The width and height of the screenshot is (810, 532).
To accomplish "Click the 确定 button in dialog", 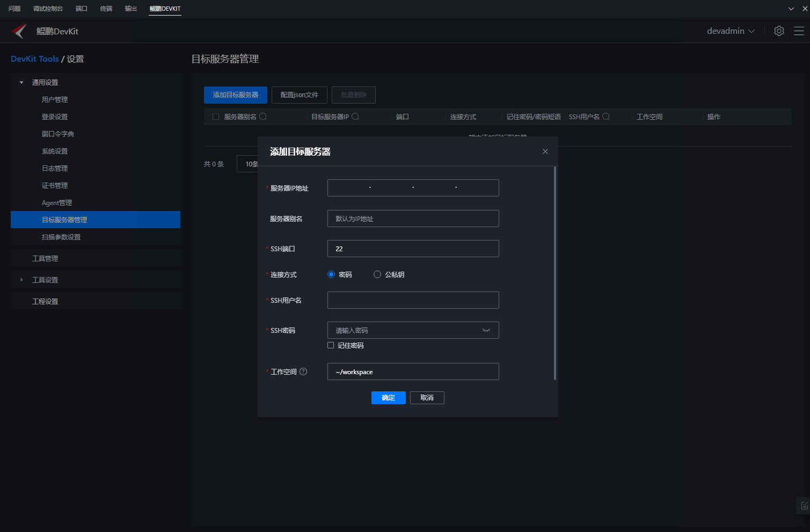I will pos(388,398).
